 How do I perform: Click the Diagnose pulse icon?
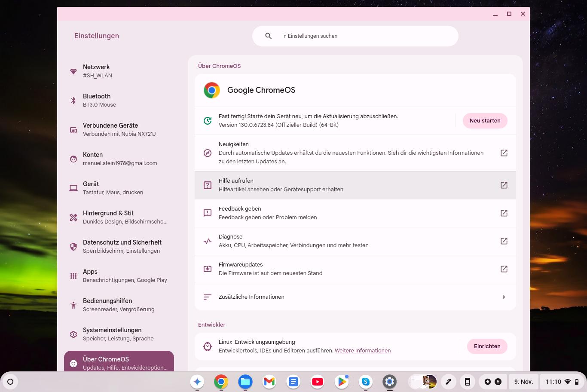[208, 241]
